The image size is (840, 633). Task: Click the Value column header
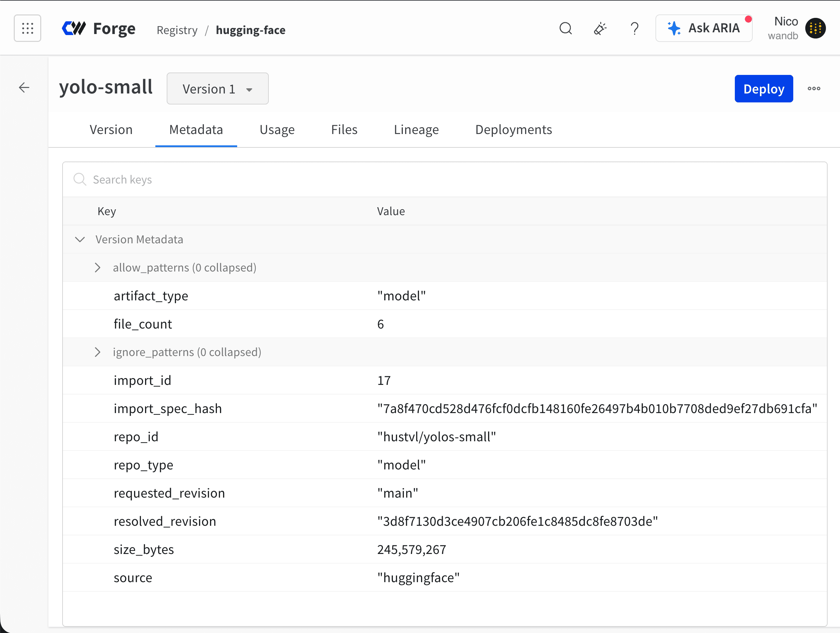coord(391,211)
